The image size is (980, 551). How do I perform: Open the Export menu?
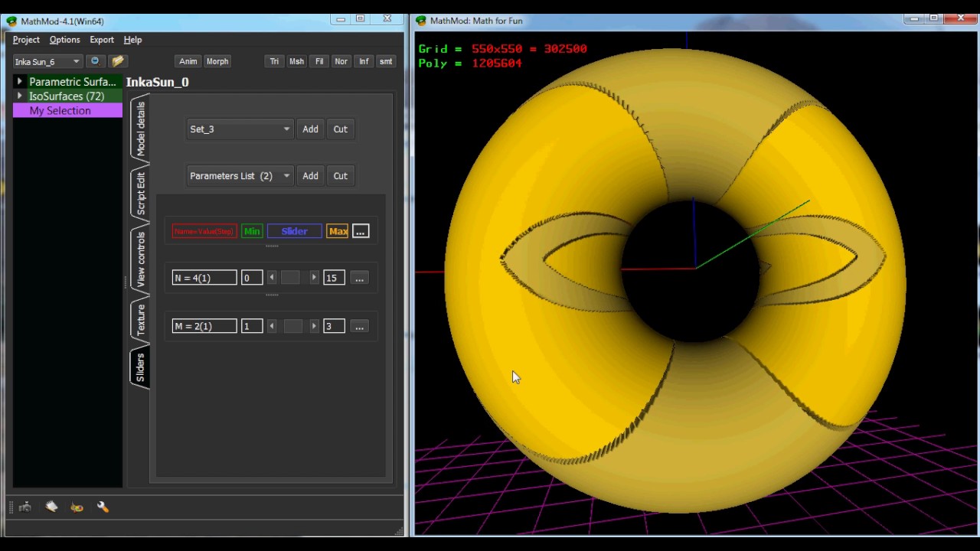(x=102, y=40)
